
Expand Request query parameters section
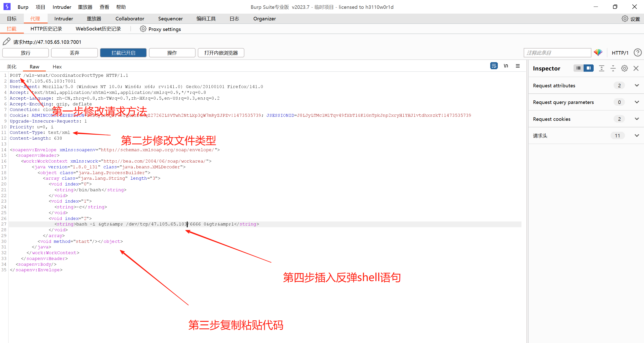(637, 102)
